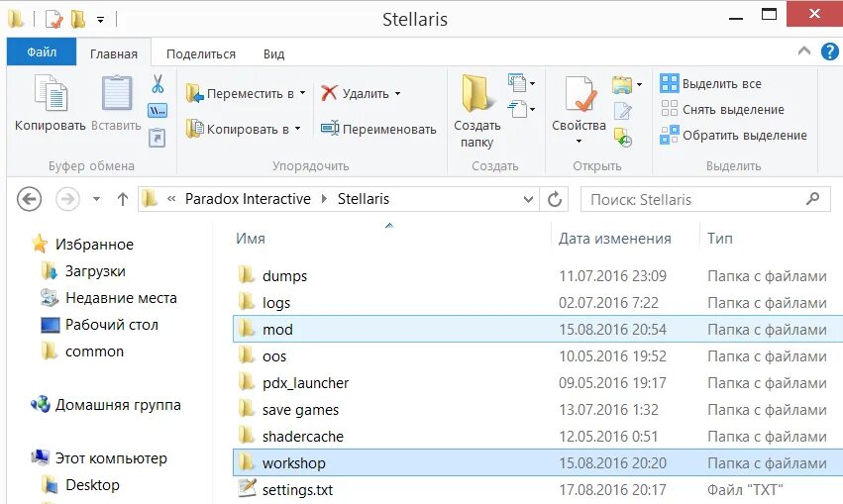Click Deselect (Снять выделение)
Viewport: 843px width, 504px height.
722,109
